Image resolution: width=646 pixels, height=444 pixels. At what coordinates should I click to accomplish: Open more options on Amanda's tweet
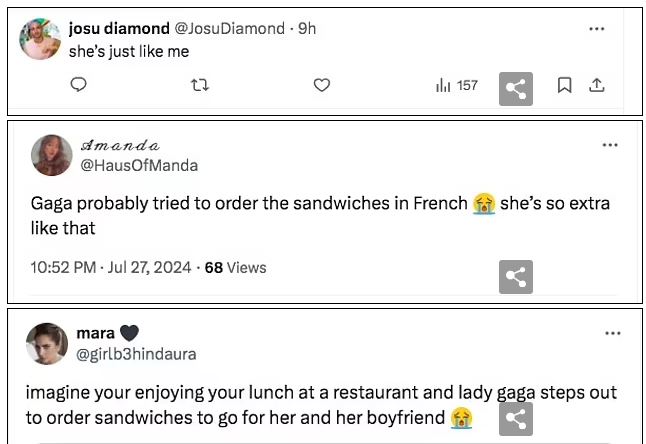point(610,146)
